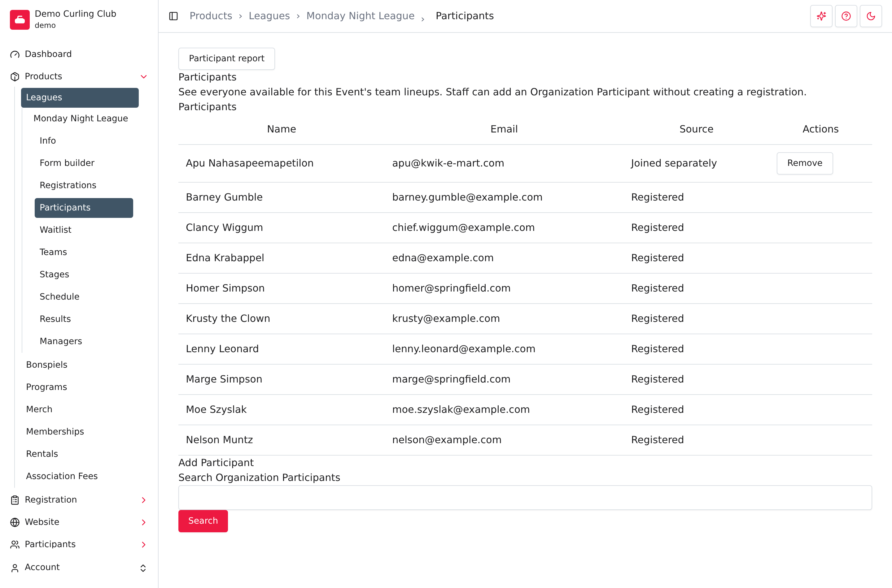Collapse the Products section chevron
The height and width of the screenshot is (588, 892).
point(143,76)
